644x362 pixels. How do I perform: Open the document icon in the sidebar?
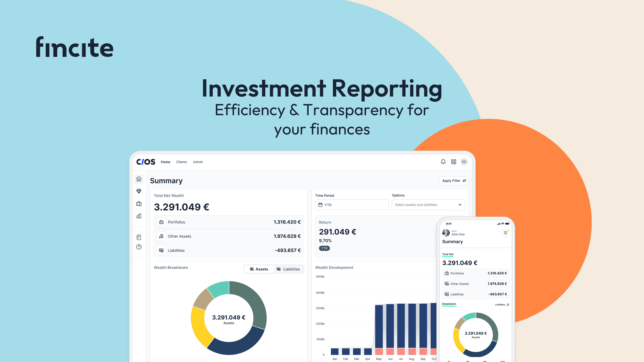[139, 237]
